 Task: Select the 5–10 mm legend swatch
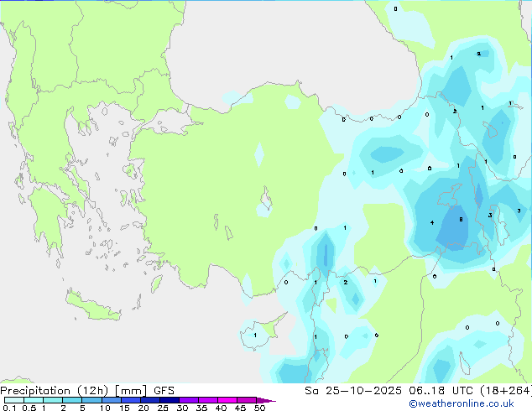point(92,400)
